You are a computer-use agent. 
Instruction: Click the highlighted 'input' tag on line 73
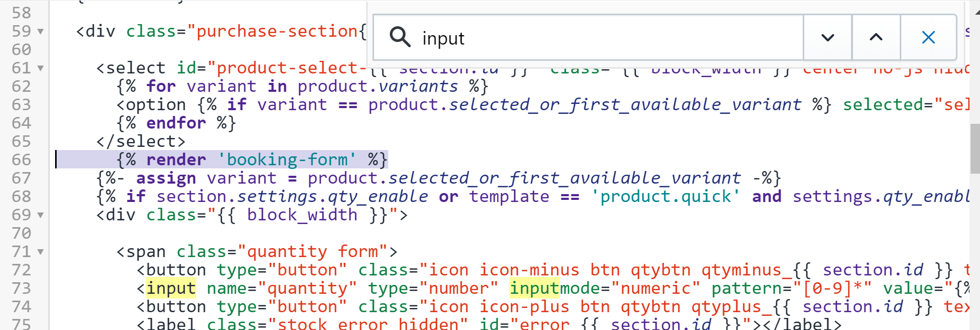(171, 288)
